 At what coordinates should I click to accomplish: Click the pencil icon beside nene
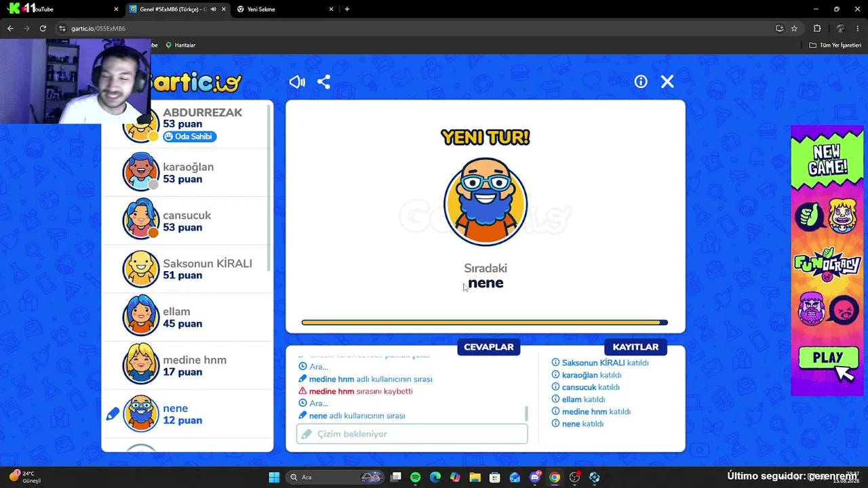point(113,413)
